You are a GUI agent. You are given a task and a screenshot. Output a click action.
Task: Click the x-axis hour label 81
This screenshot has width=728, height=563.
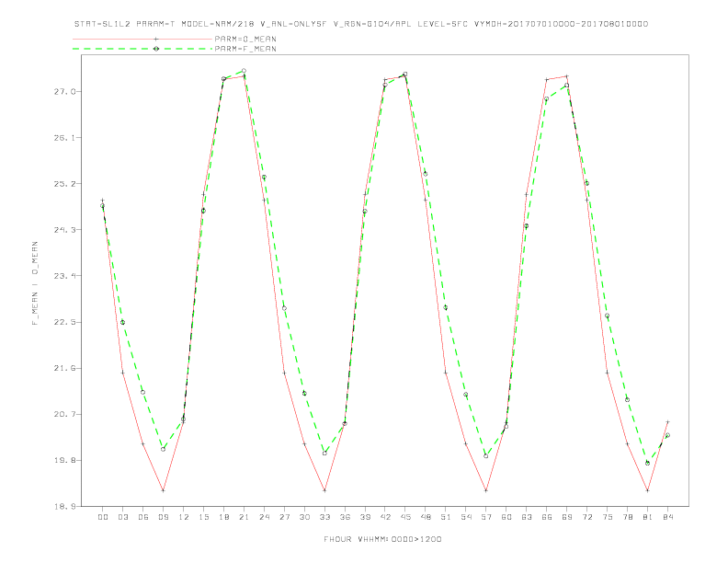click(x=648, y=517)
